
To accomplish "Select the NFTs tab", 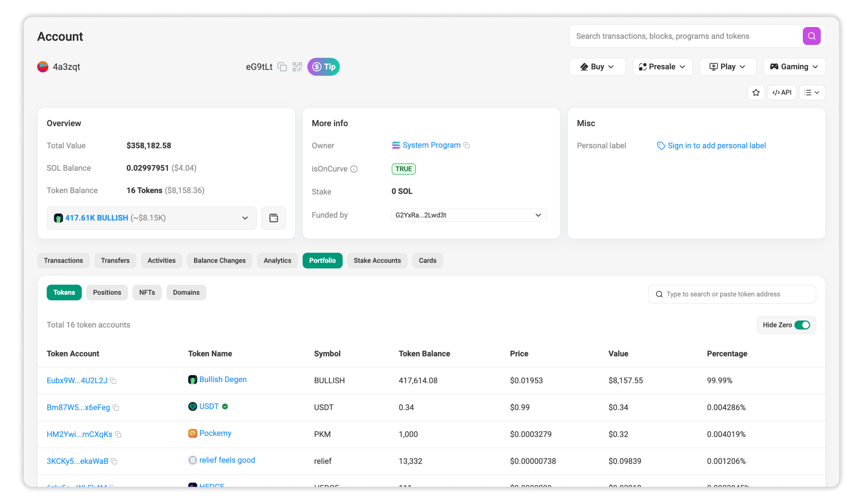I will (147, 292).
